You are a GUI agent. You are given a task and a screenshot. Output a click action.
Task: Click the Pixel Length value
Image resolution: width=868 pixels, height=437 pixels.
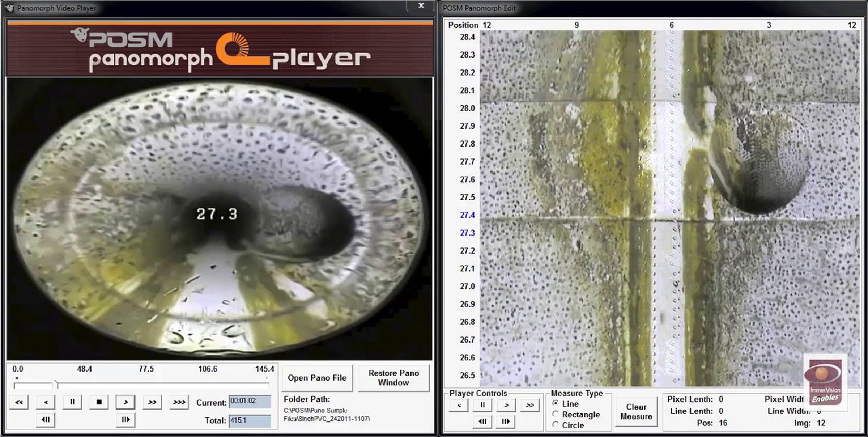coord(721,399)
